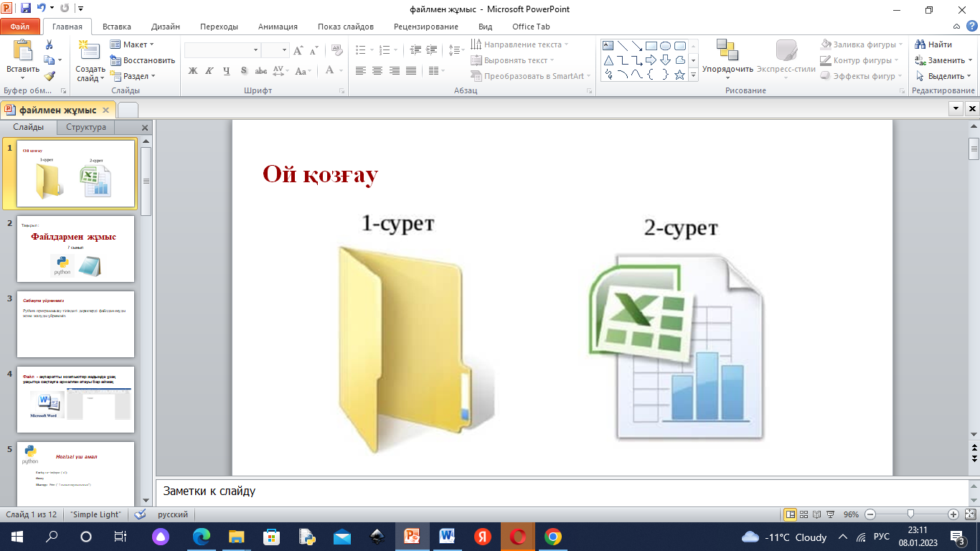Toggle strikethrough abc formatting

[261, 70]
